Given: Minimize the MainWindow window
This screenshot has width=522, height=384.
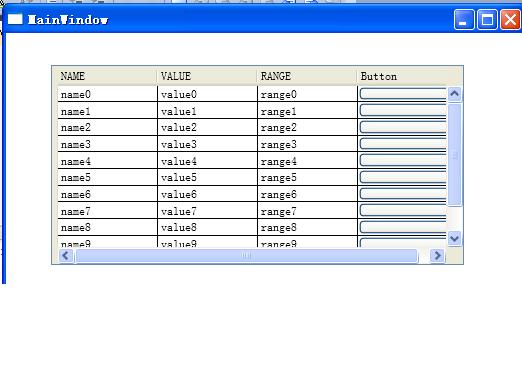Looking at the screenshot, I should (x=464, y=20).
